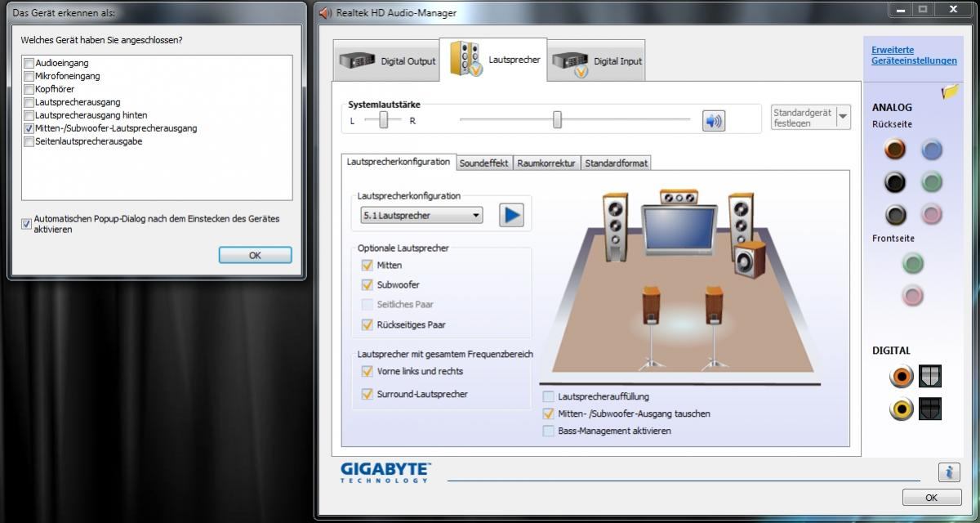Uncheck Mitten-/Subwoofer-Lautsprecherausgang option
This screenshot has width=980, height=523.
29,128
